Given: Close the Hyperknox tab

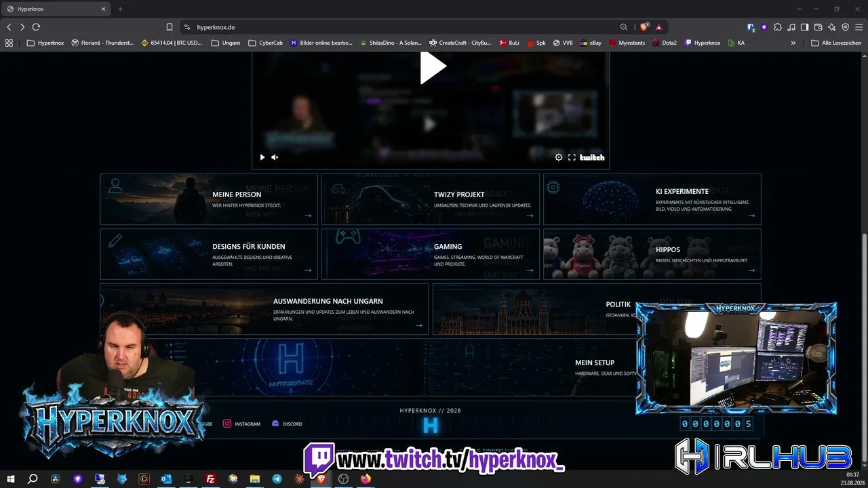Looking at the screenshot, I should pos(104,9).
